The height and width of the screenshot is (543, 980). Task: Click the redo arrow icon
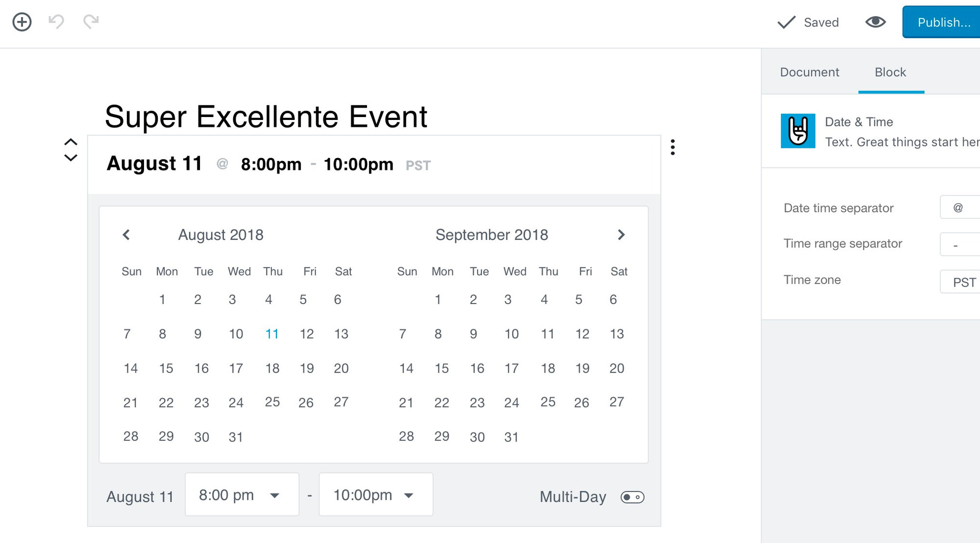91,22
